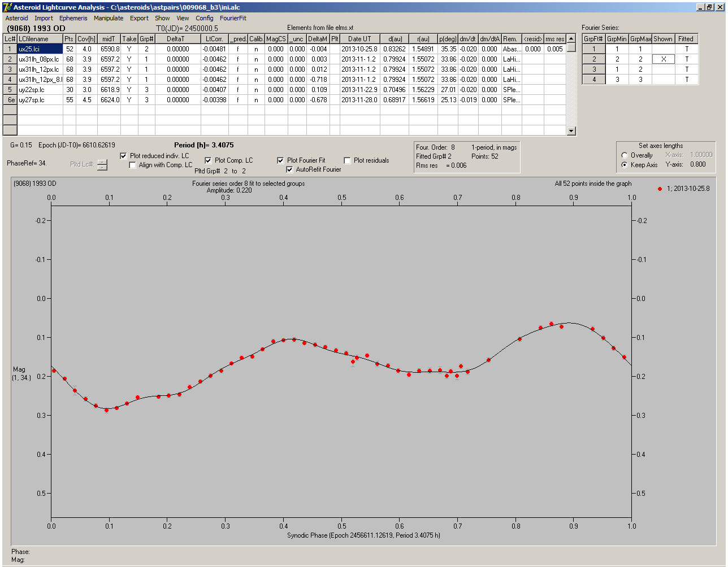Click the LtCorr. column header
Image resolution: width=728 pixels, height=567 pixels.
pos(214,39)
